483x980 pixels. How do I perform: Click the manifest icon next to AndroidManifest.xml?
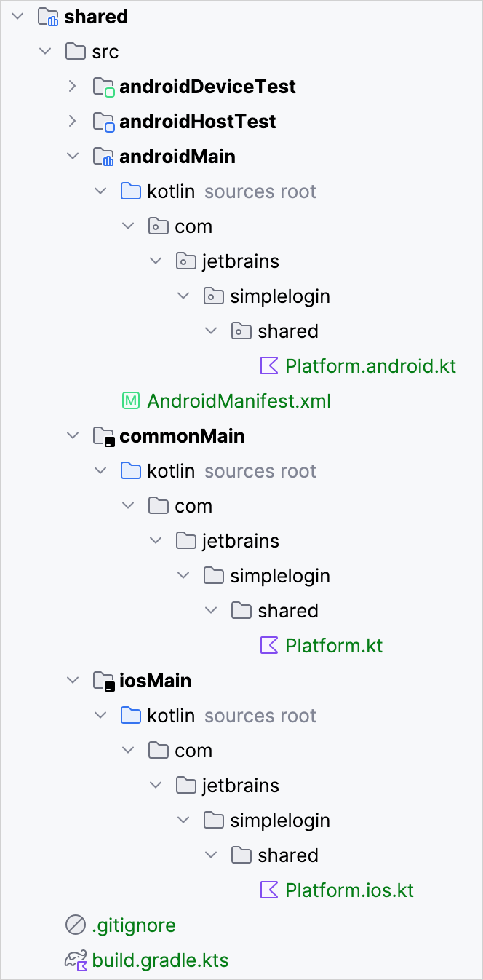[x=130, y=400]
